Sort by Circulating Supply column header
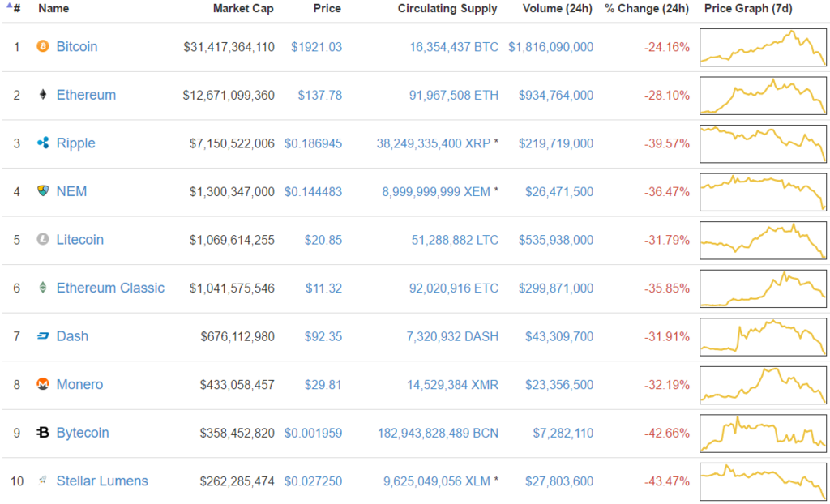This screenshot has width=830, height=504. tap(447, 8)
